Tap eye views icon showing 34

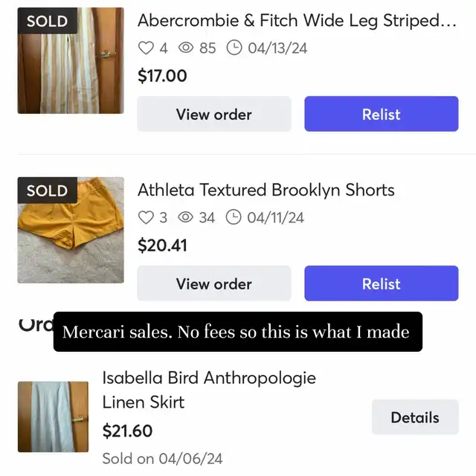[185, 217]
